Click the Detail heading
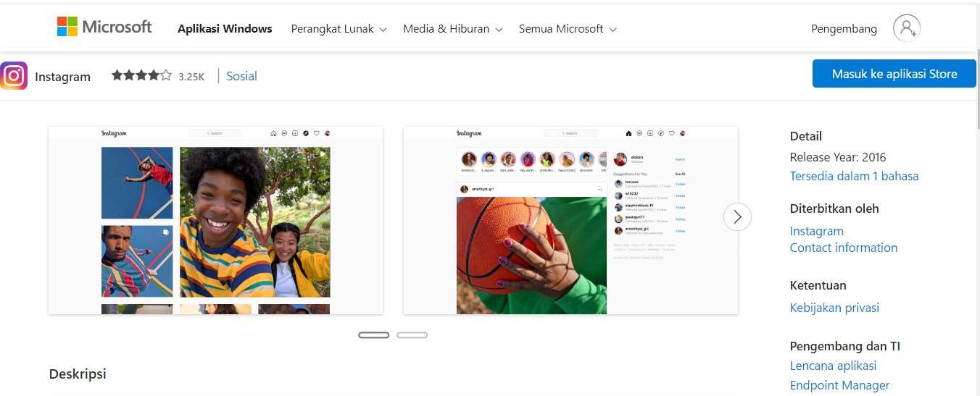 pos(806,136)
